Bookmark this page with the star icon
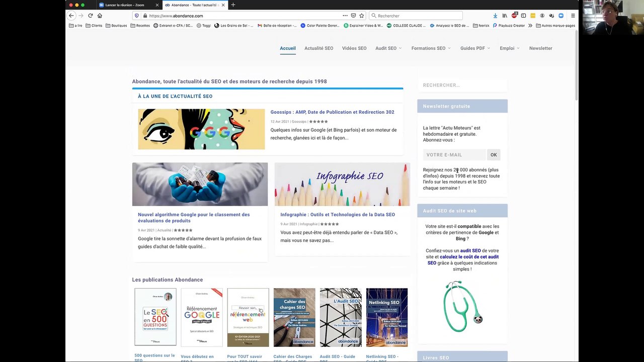644x362 pixels. 361,16
